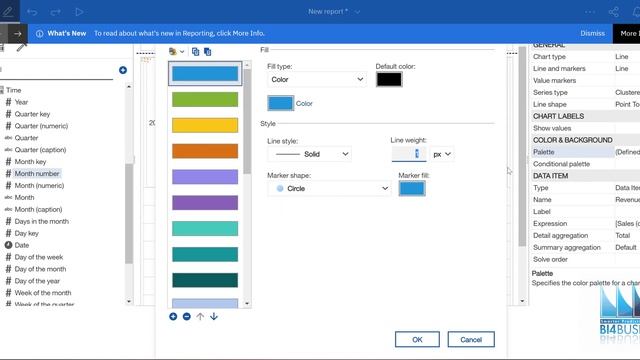Open the Line style Solid dropdown

310,154
